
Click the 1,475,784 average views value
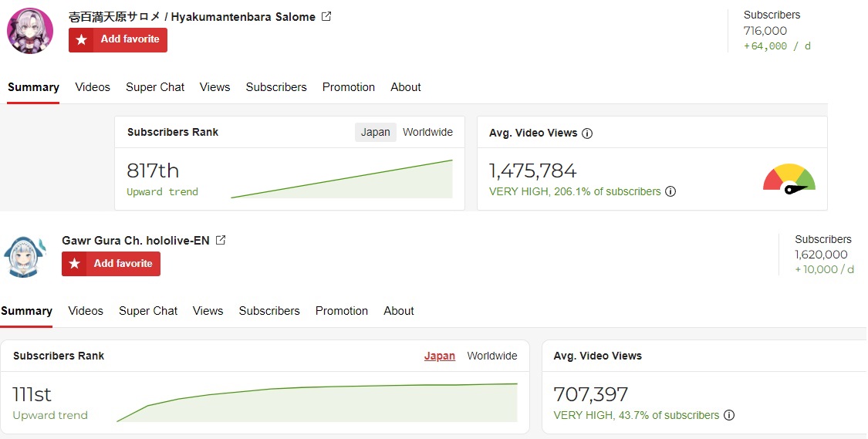point(532,171)
